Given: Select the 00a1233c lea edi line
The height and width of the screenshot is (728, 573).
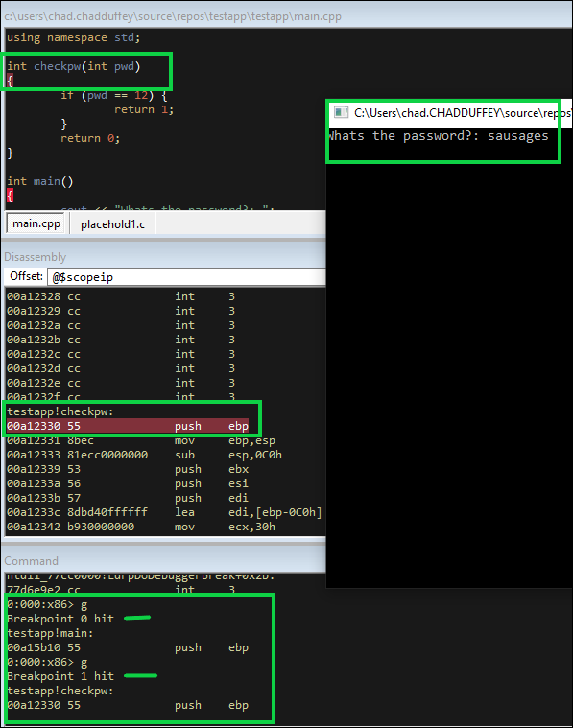Looking at the screenshot, I should (x=164, y=512).
